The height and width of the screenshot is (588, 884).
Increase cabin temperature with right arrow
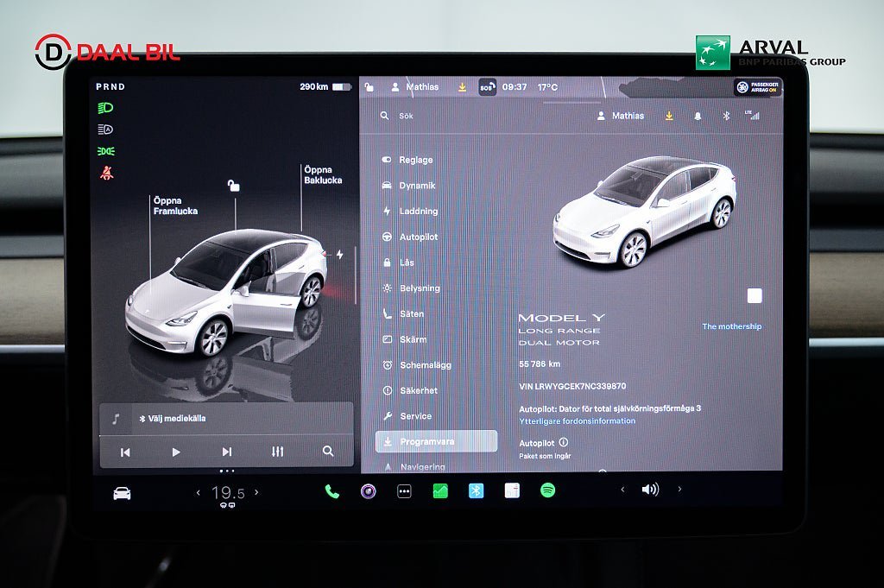(256, 492)
